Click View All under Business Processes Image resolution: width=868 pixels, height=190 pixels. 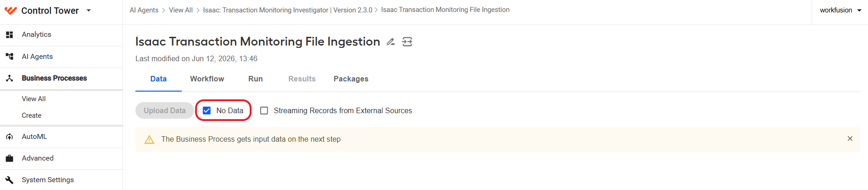click(x=34, y=99)
